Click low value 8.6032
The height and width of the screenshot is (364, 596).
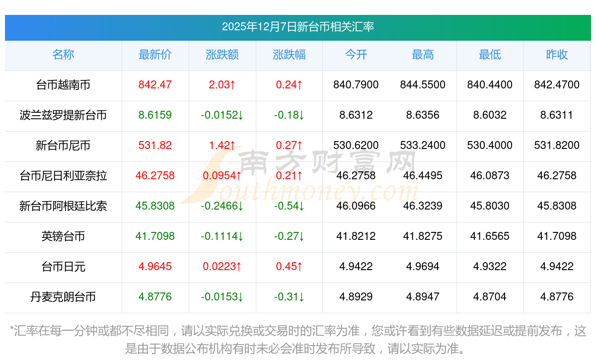[490, 115]
